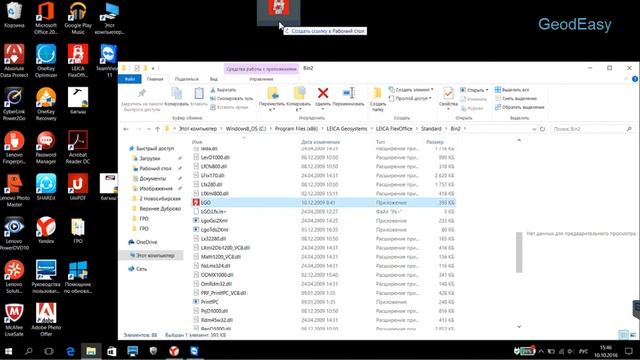The image size is (640, 360).
Task: Open the Easy access (Простой доступ) dropdown
Action: [410, 98]
